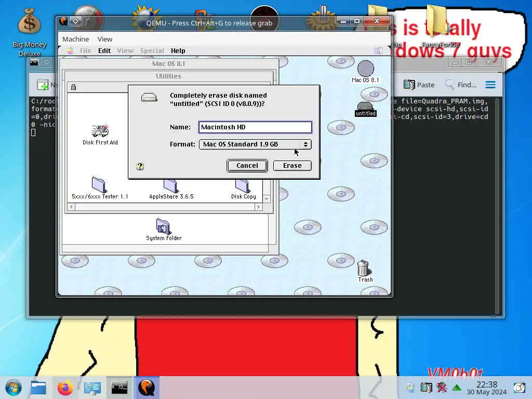Select the untitled disk on Mac desktop
This screenshot has height=399, width=532.
(x=365, y=109)
